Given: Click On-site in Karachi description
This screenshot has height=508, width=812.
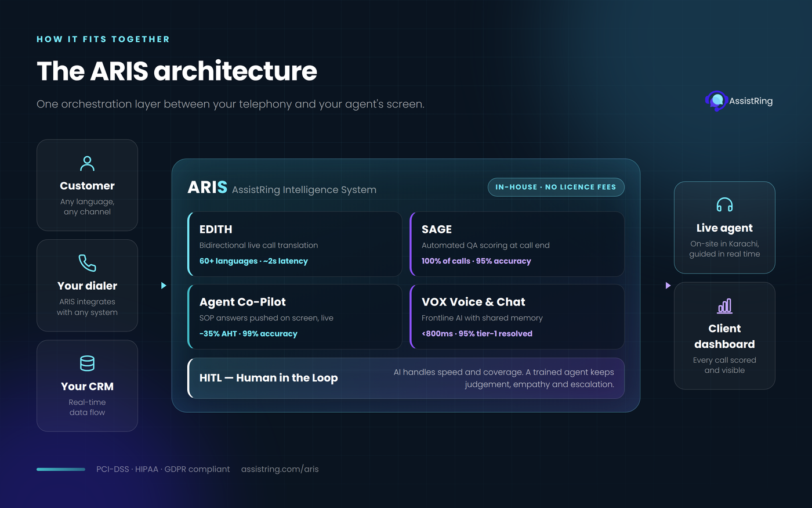Looking at the screenshot, I should tap(724, 249).
